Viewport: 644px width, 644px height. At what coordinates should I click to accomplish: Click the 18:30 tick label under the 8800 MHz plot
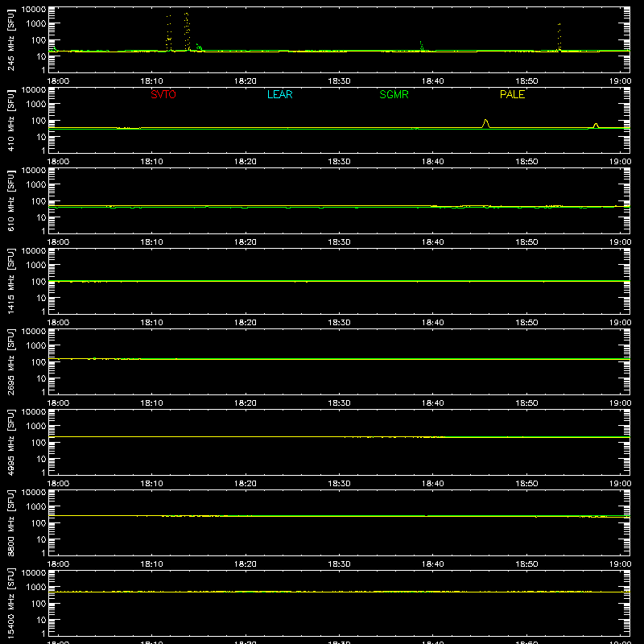pos(339,564)
